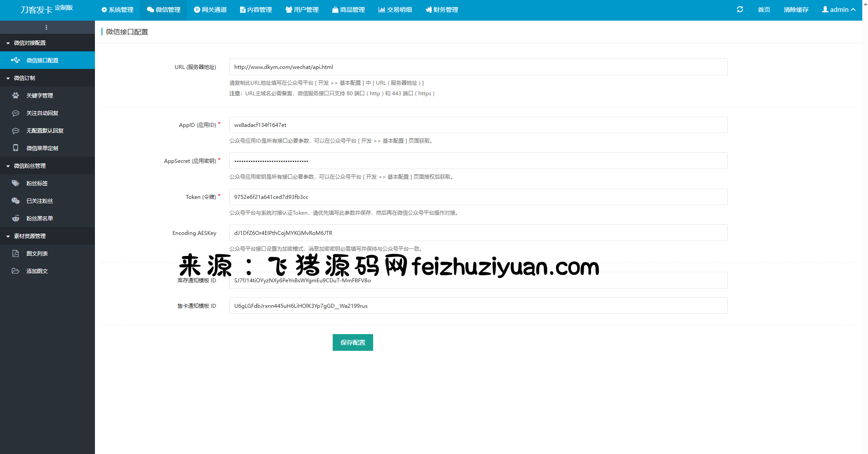Click the 粉丝黑名单 icon in sidebar

(x=15, y=218)
